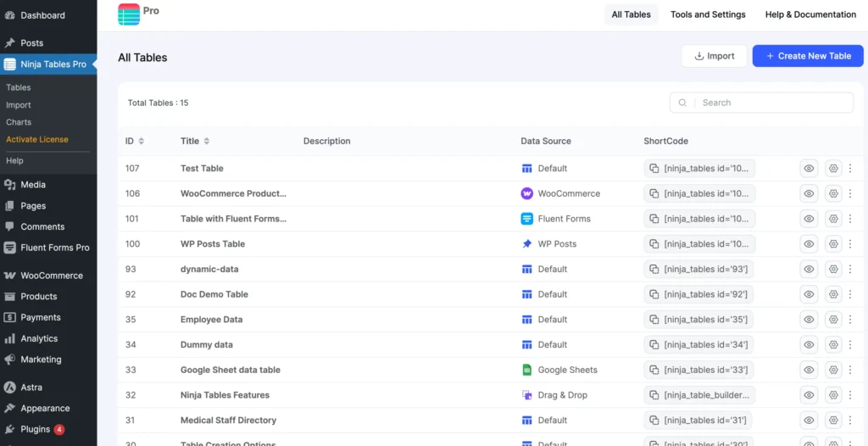Click Fluent Forms data source icon
Screen dimensions: 868x446
click(527, 219)
